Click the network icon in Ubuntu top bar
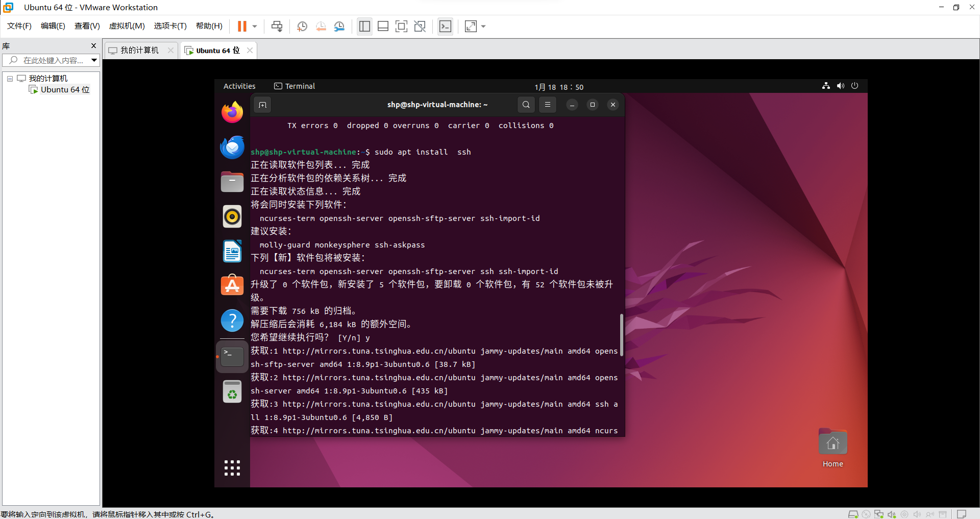Viewport: 980px width, 519px height. click(x=826, y=86)
